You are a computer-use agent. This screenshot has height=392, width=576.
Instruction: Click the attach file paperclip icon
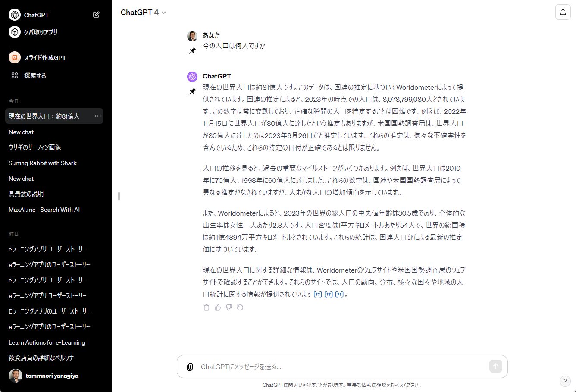pyautogui.click(x=189, y=367)
